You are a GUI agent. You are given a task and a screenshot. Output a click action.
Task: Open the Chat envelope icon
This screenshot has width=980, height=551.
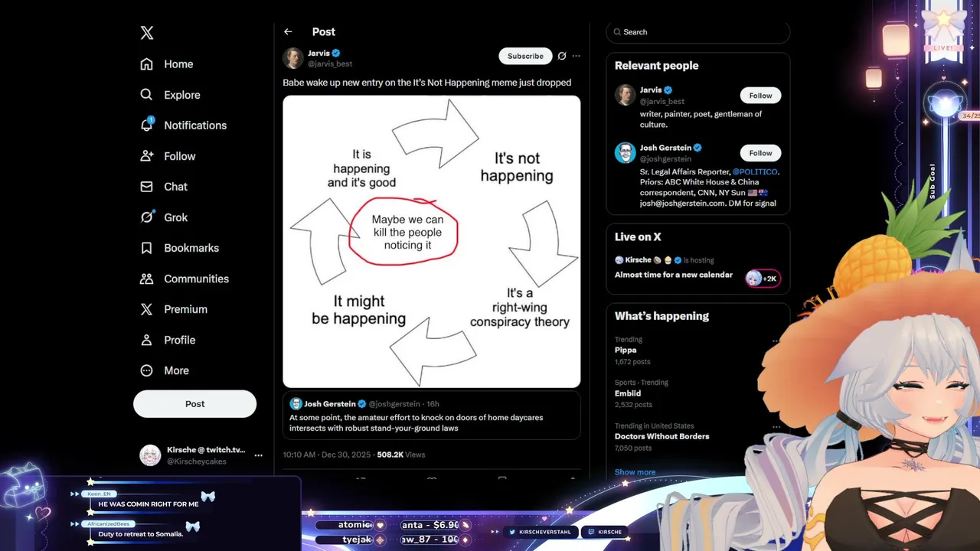pos(147,187)
